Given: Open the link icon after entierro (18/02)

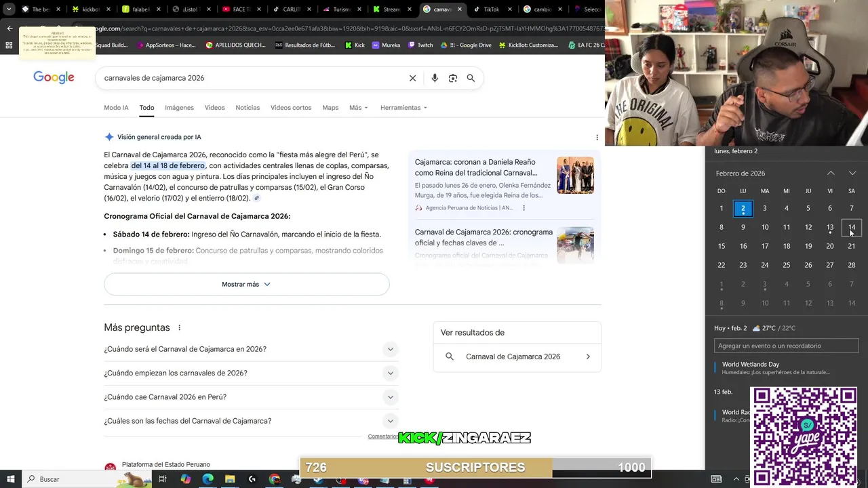Looking at the screenshot, I should coord(256,198).
